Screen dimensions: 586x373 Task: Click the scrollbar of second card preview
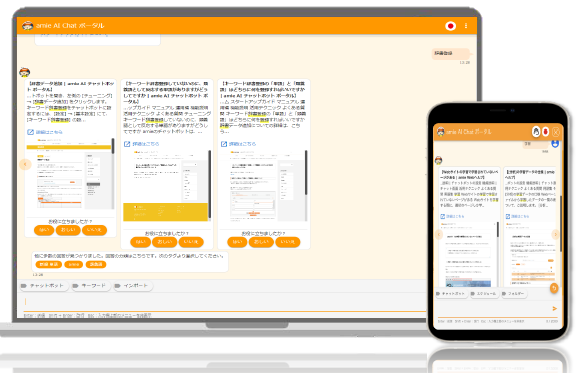[x=210, y=185]
